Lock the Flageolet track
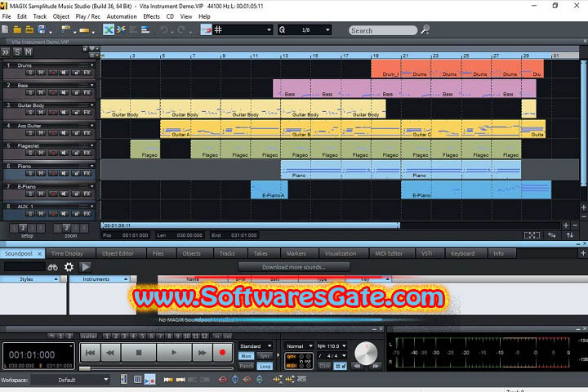This screenshot has height=392, width=588. click(76, 153)
